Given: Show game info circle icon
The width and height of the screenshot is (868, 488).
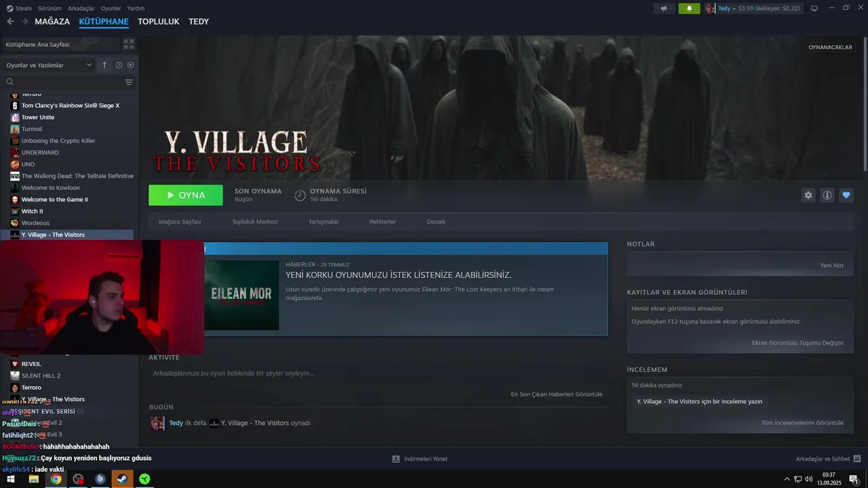Looking at the screenshot, I should coord(827,195).
